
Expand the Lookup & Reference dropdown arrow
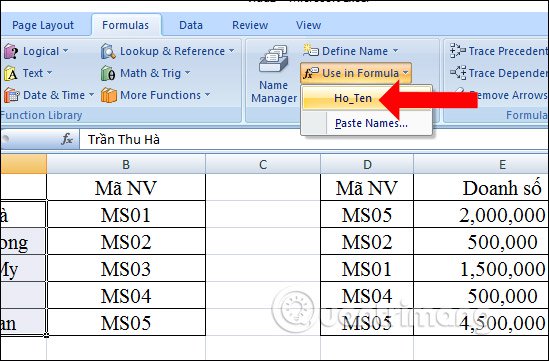[231, 51]
